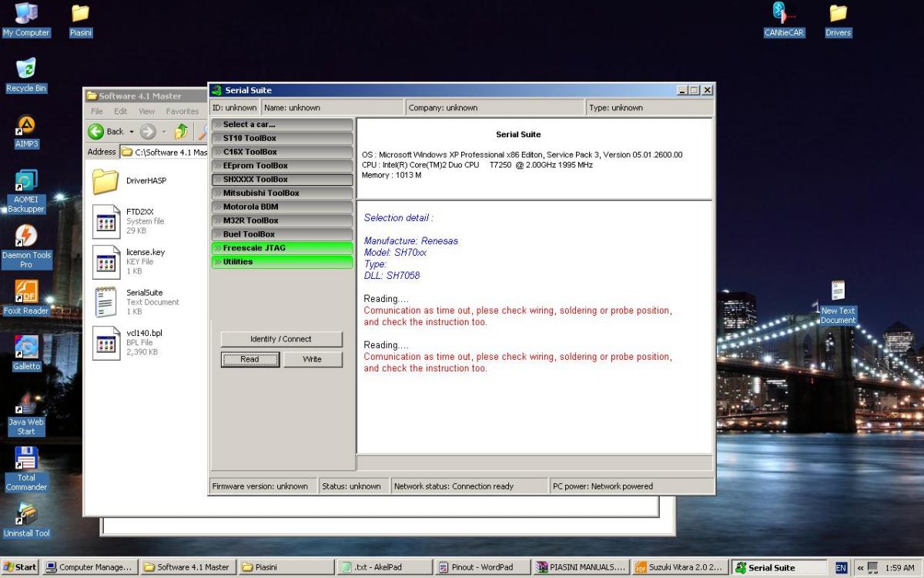Click the Explorer Back arrow button
The width and height of the screenshot is (924, 578).
click(96, 132)
